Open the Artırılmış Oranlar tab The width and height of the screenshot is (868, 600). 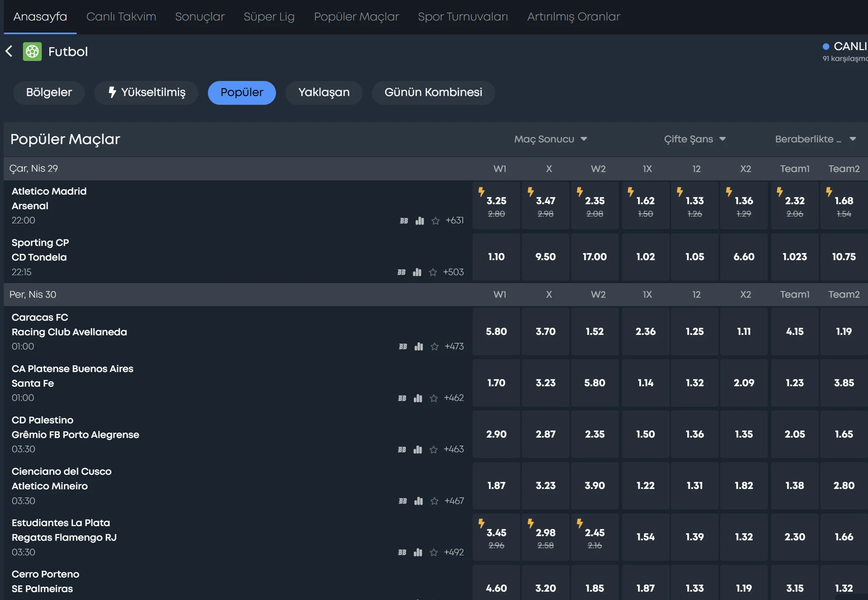tap(574, 17)
